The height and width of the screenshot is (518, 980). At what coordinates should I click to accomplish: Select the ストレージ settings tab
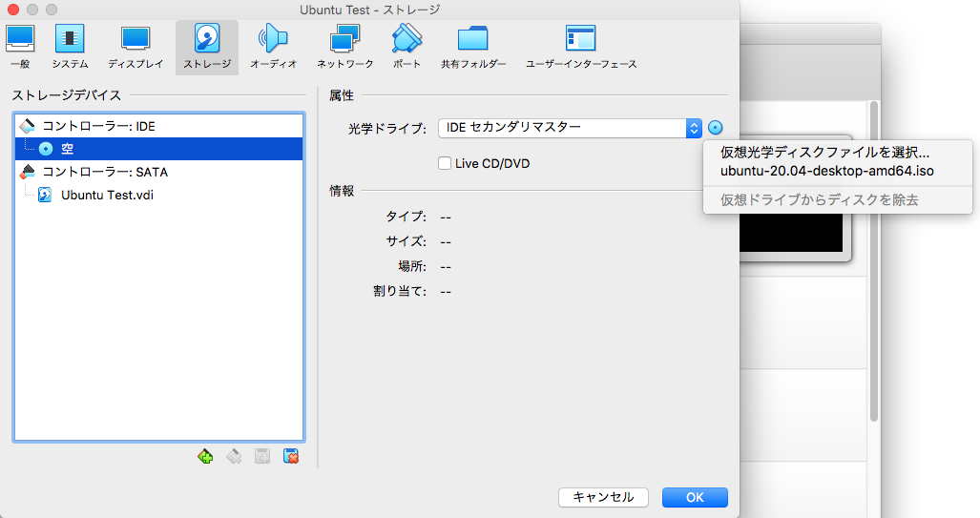pyautogui.click(x=207, y=48)
